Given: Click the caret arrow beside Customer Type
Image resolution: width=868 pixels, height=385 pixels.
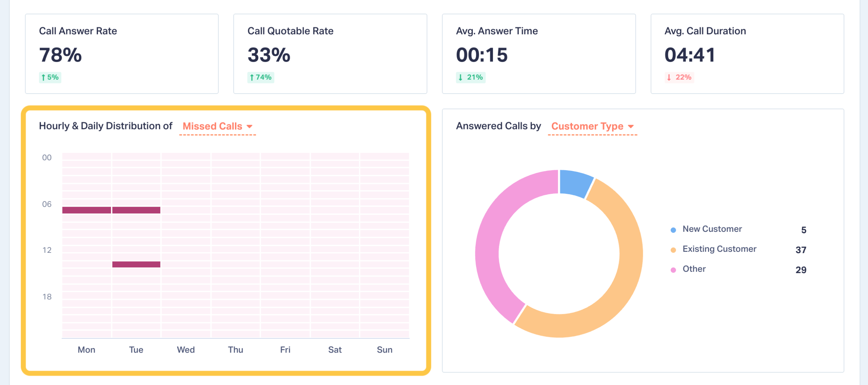Looking at the screenshot, I should click(x=631, y=126).
